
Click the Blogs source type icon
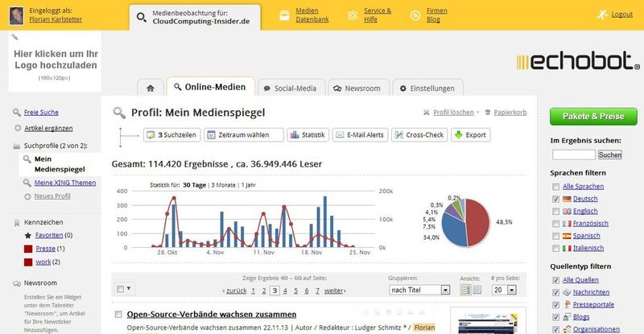point(567,317)
